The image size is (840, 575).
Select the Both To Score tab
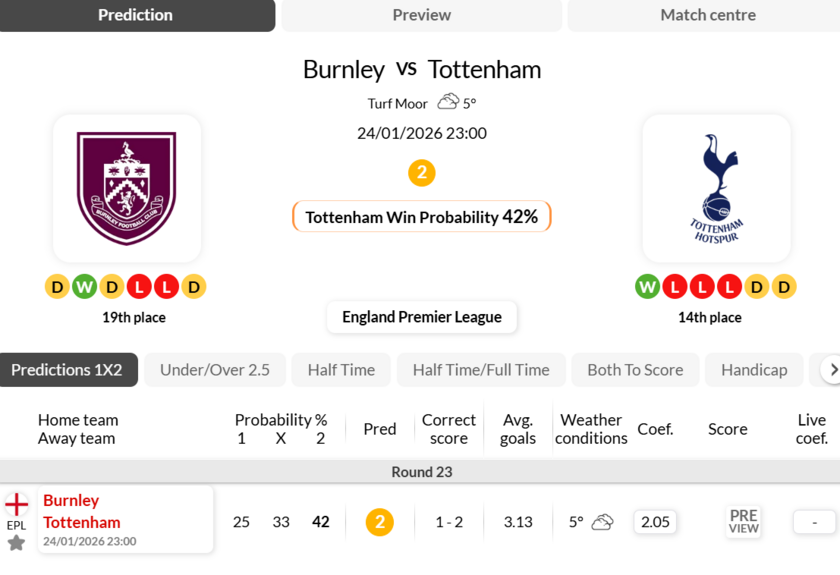point(635,370)
